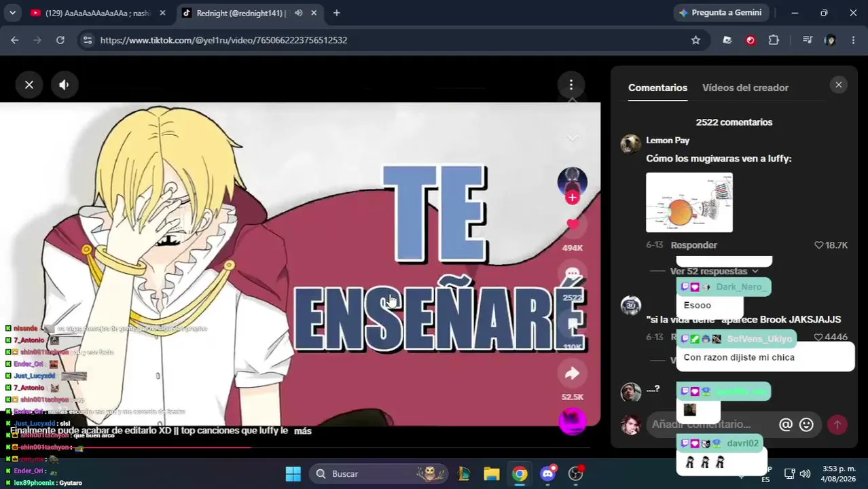Open the avatar beside the '....?' comment

631,392
